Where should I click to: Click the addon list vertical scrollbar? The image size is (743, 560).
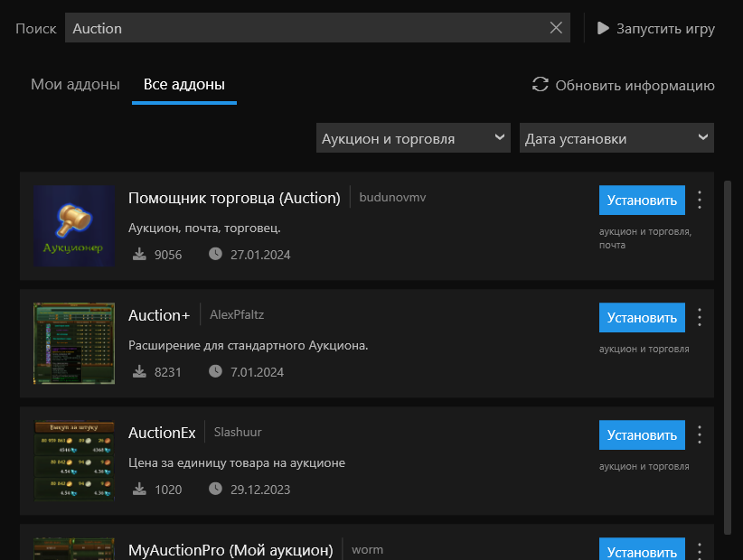(728, 358)
